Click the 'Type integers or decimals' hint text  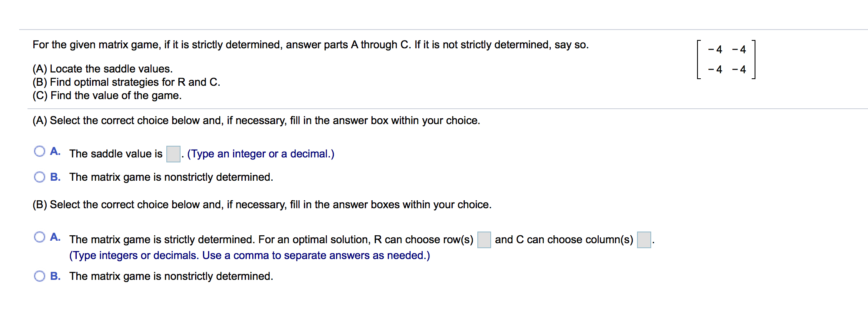click(x=250, y=255)
